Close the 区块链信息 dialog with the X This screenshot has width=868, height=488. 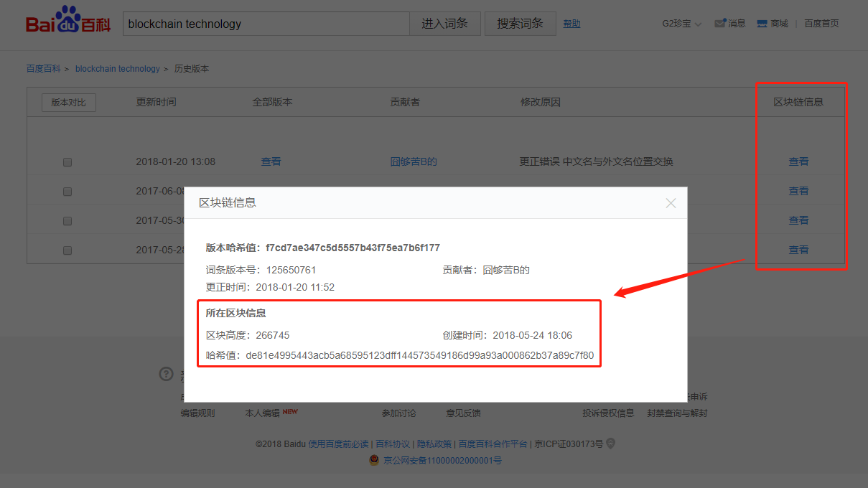tap(671, 203)
